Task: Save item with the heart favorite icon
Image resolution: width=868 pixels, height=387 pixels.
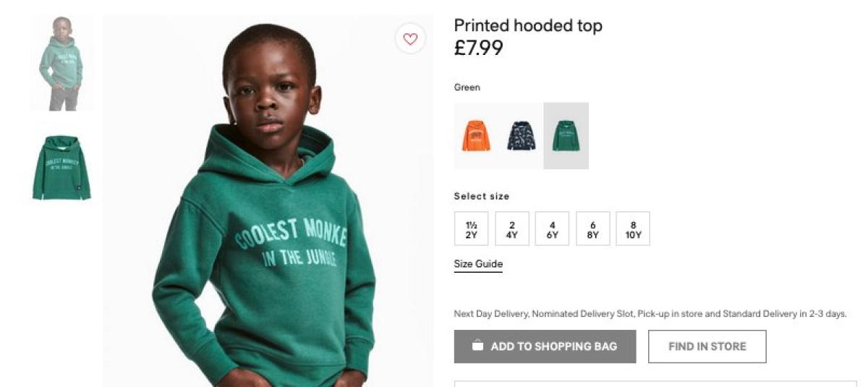Action: coord(410,39)
